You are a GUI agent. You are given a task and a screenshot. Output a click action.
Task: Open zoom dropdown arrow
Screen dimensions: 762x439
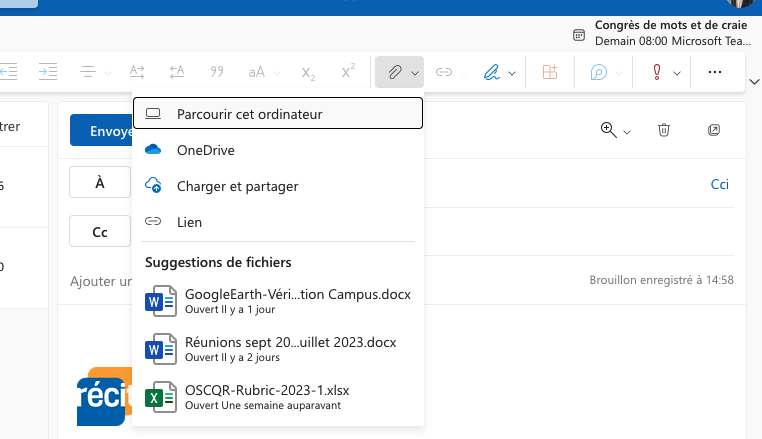tap(627, 132)
